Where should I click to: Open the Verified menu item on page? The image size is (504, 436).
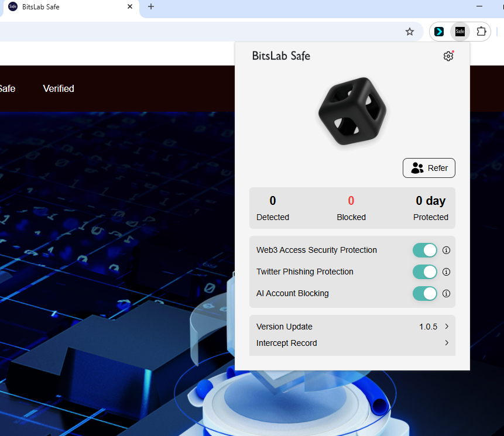[x=59, y=89]
